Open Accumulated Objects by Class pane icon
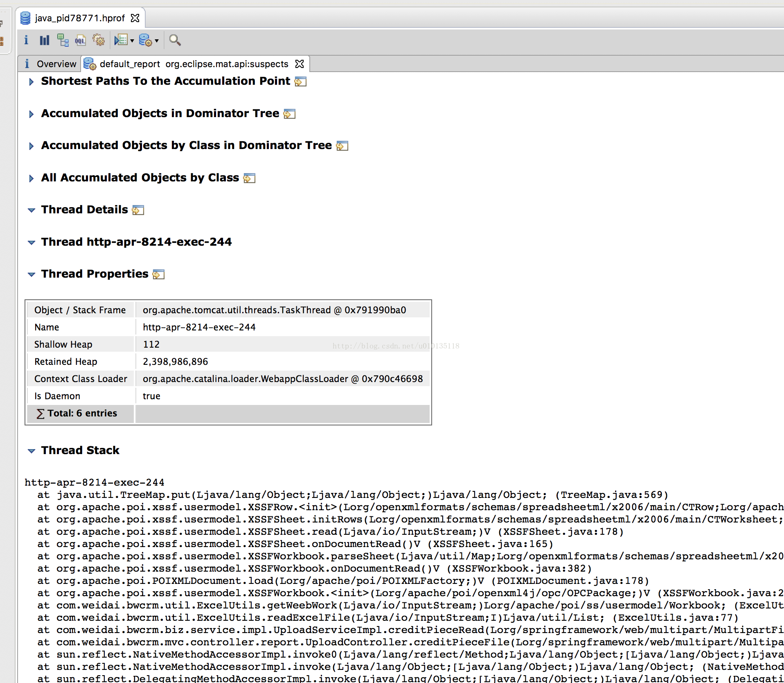 click(342, 146)
